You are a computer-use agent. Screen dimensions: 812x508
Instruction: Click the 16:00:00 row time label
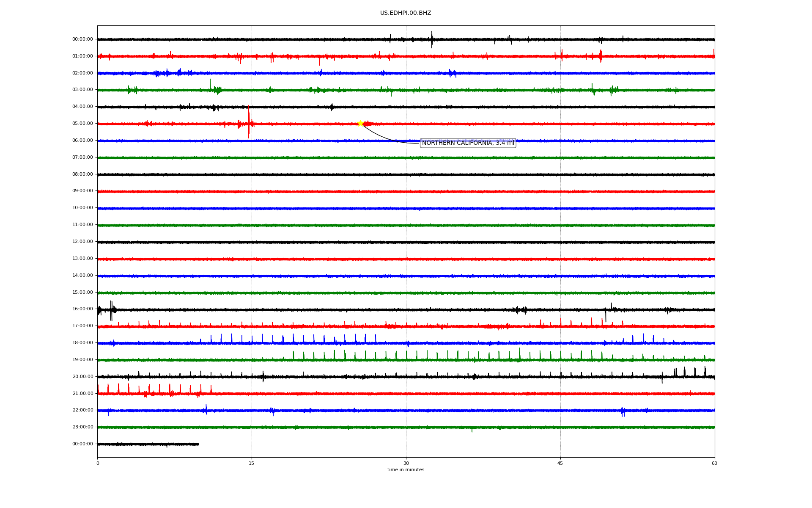pos(82,309)
